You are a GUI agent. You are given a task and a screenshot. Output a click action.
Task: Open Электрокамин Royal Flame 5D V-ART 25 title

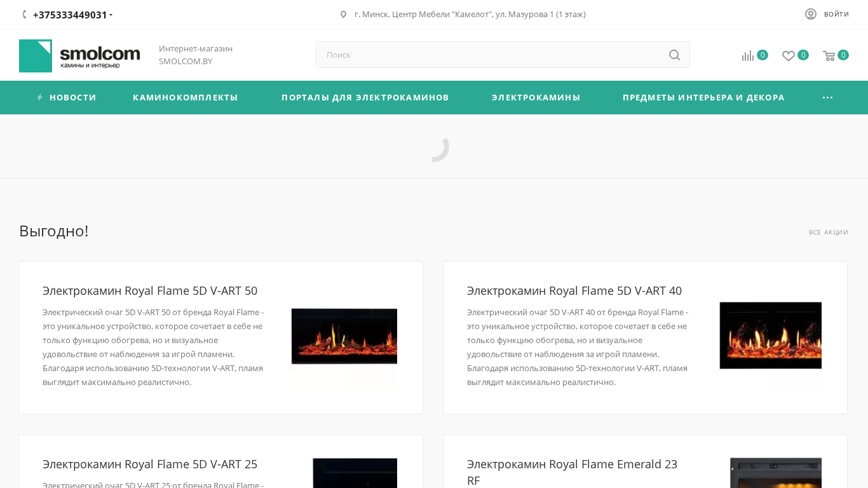pos(150,464)
